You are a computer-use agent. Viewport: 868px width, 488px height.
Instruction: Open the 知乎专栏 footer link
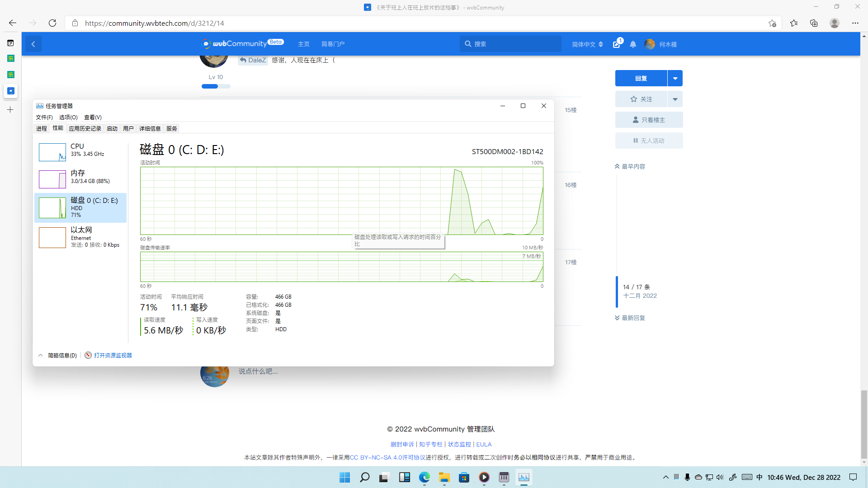click(430, 444)
